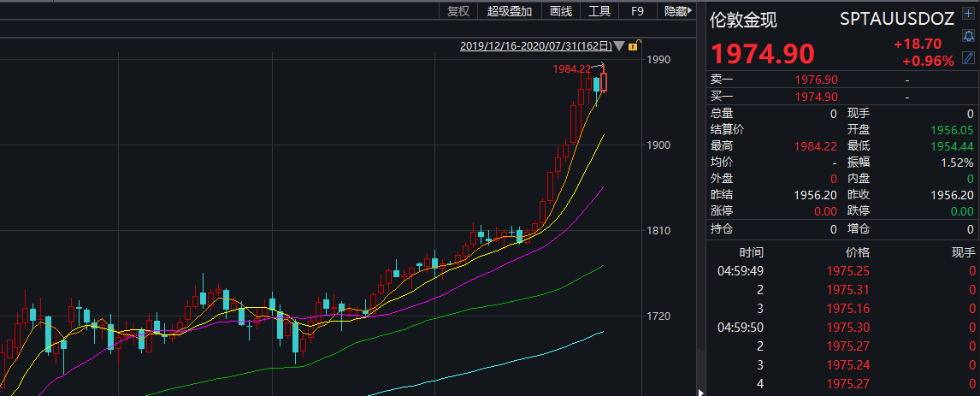This screenshot has height=396, width=980.
Task: Click the current price 1974.90
Action: pyautogui.click(x=763, y=55)
